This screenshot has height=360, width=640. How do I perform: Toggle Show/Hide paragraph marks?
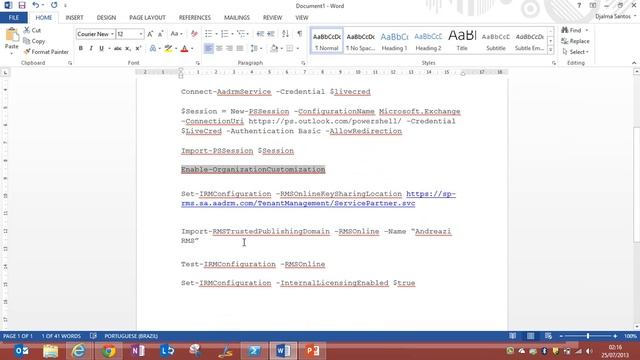(x=300, y=34)
